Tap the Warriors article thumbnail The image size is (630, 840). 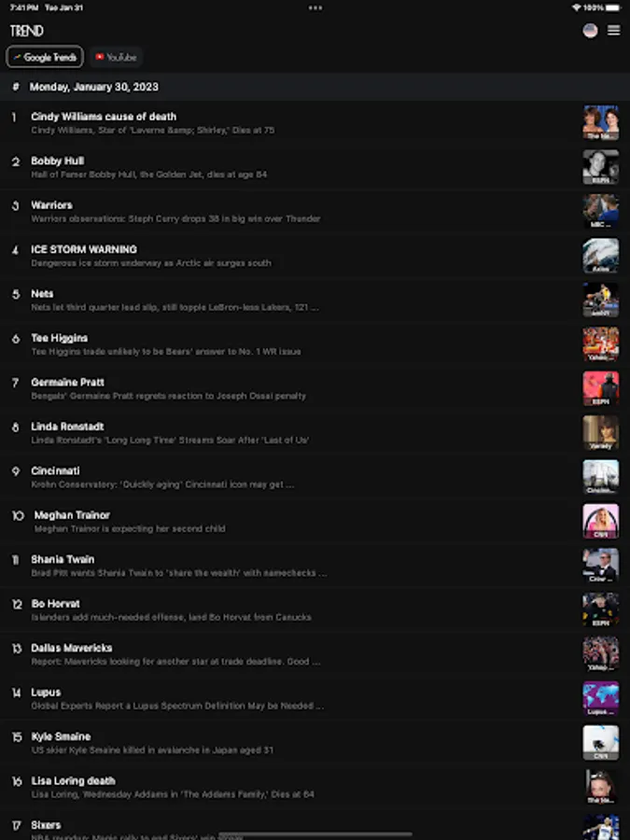tap(600, 212)
